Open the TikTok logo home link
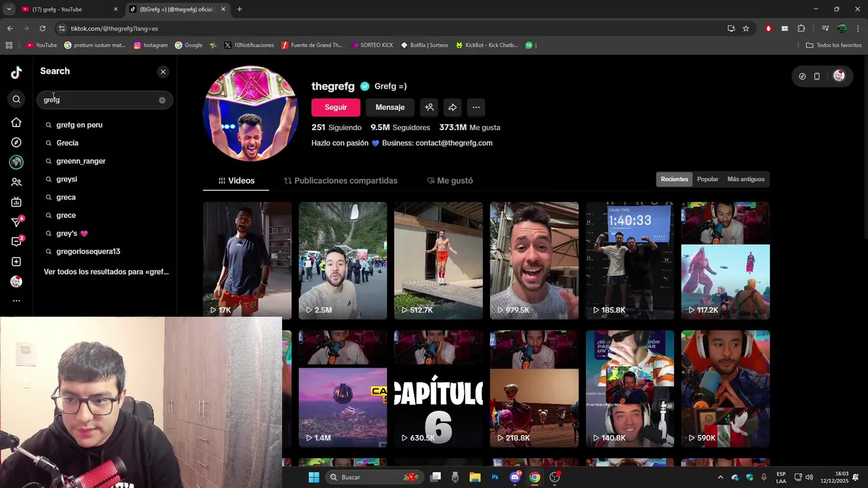Viewport: 868px width, 488px height. [x=16, y=73]
